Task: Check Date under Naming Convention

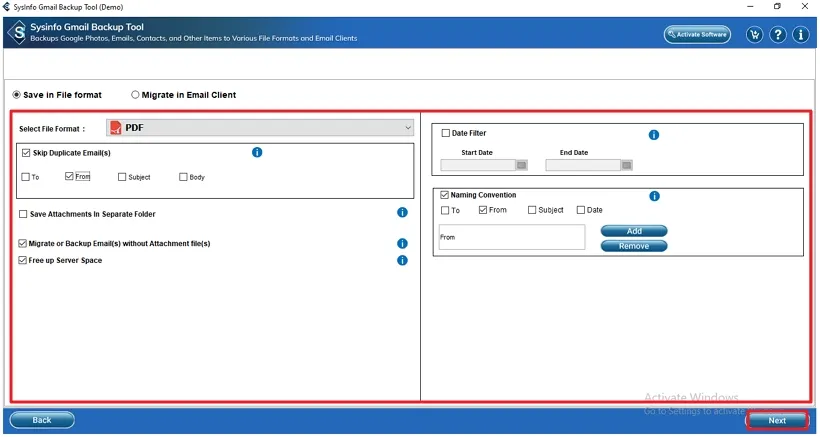Action: [x=580, y=210]
